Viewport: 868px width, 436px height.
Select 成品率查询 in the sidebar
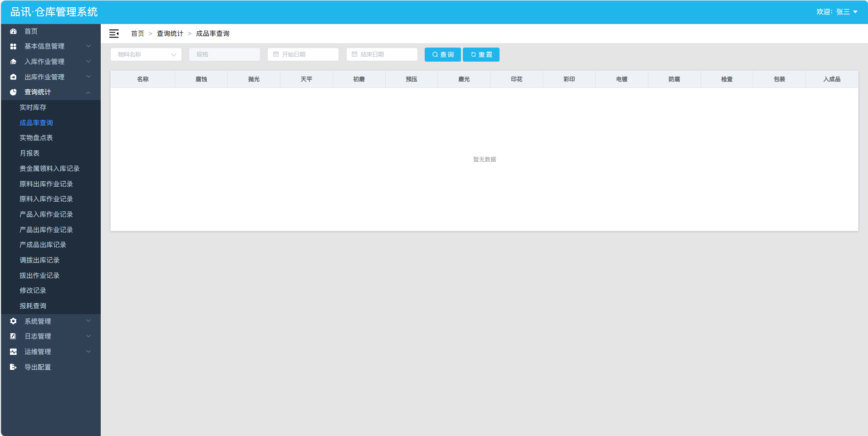(51, 123)
